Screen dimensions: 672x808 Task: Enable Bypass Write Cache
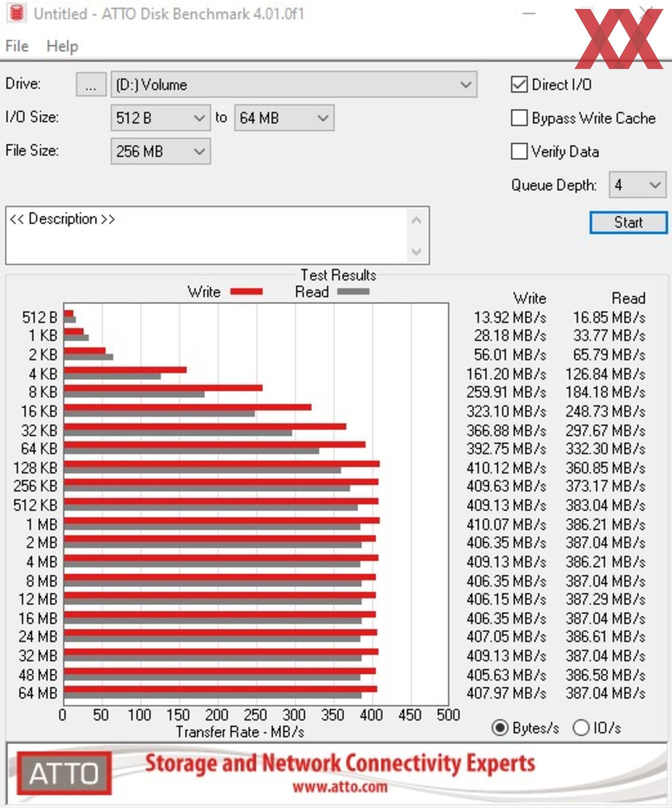coord(519,118)
